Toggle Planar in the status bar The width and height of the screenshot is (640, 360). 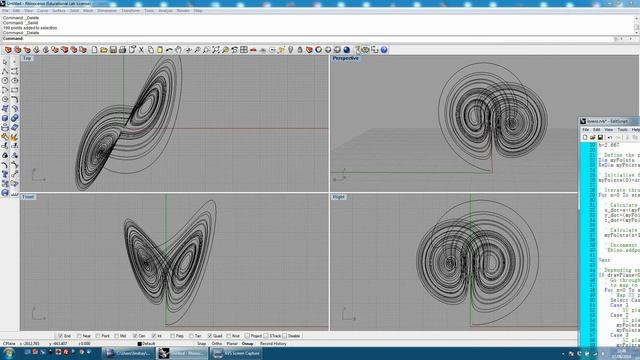[x=232, y=344]
